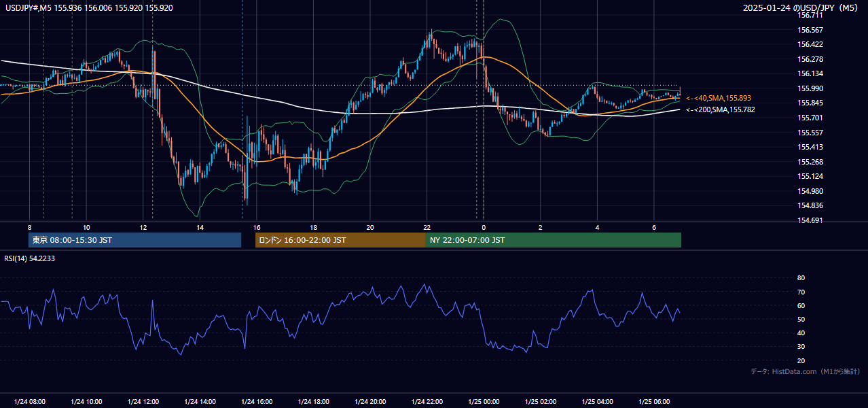Viewport: 868px width, 408px height.
Task: Click price axis value 154.836
Action: pyautogui.click(x=810, y=205)
